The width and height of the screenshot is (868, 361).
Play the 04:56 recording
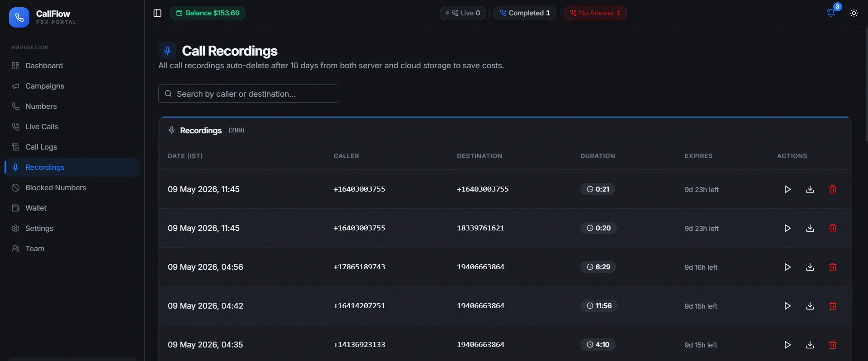[787, 267]
